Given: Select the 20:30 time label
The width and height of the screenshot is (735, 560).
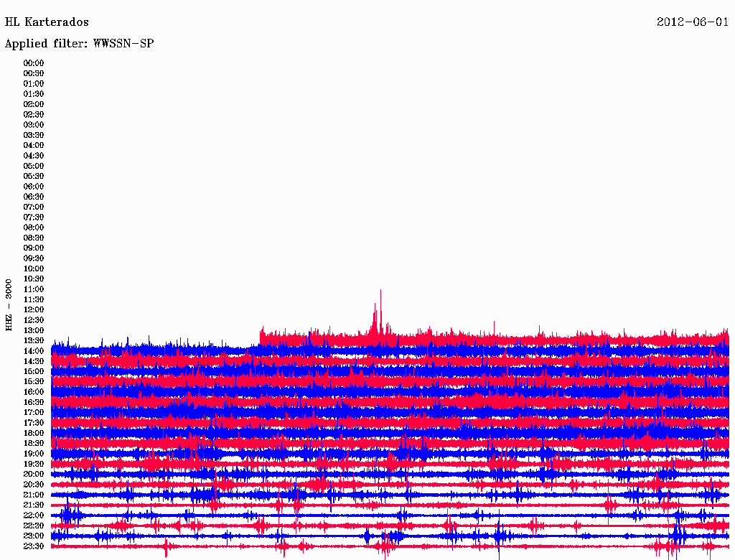Looking at the screenshot, I should 34,485.
